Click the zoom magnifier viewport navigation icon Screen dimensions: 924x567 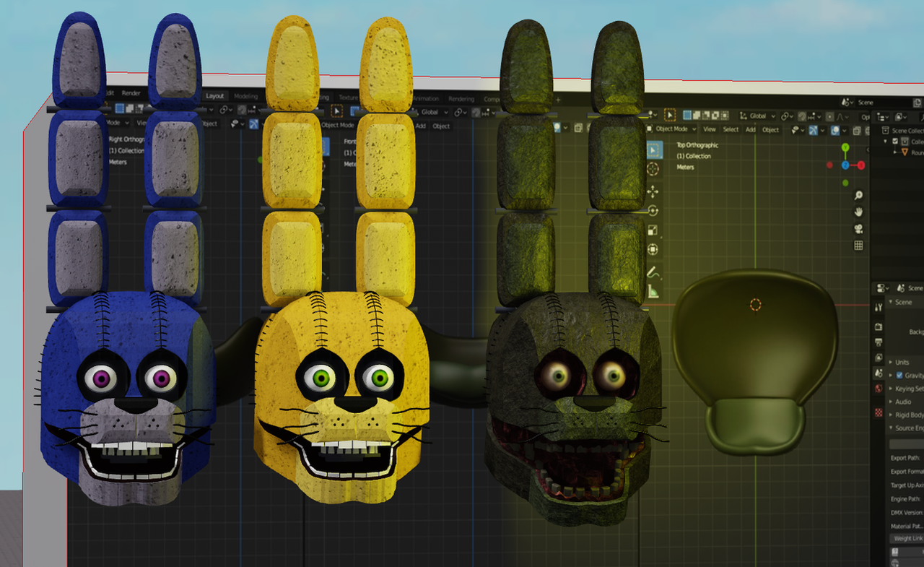point(858,195)
